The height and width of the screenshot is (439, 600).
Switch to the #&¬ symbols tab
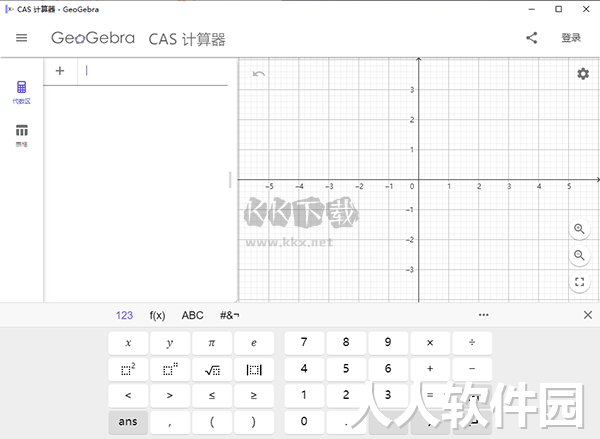click(x=230, y=315)
